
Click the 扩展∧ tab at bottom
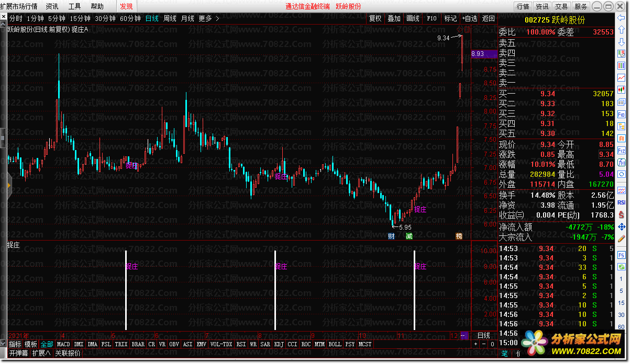coord(41,353)
